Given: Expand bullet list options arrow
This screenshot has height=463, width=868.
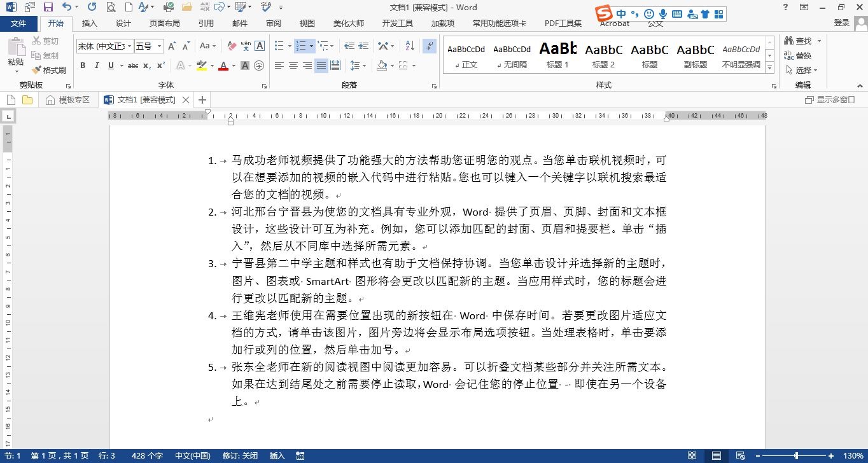Looking at the screenshot, I should click(288, 46).
